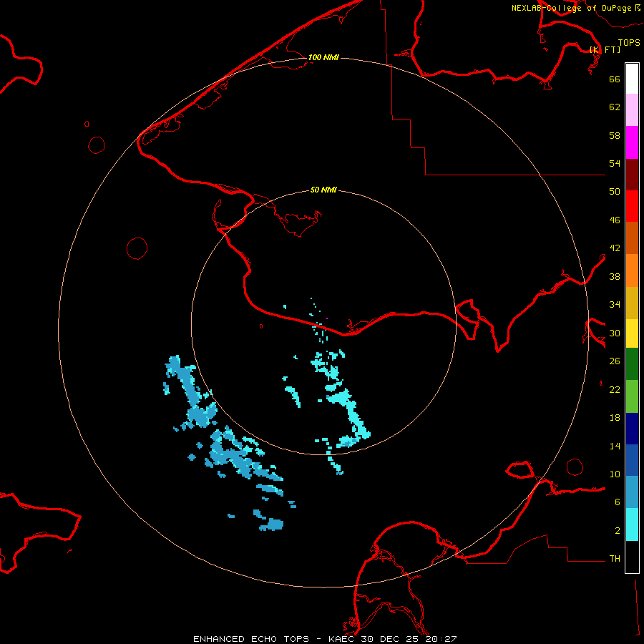
Task: Select the light pink legend swatch
Action: tap(632, 109)
